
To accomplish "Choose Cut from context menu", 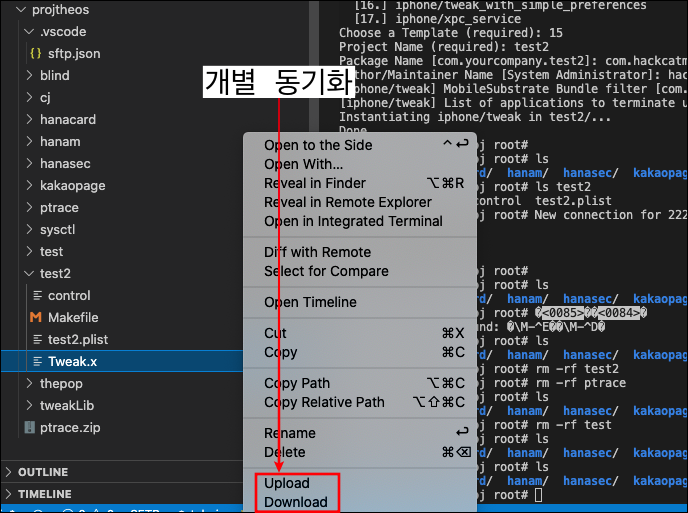I will click(x=360, y=333).
